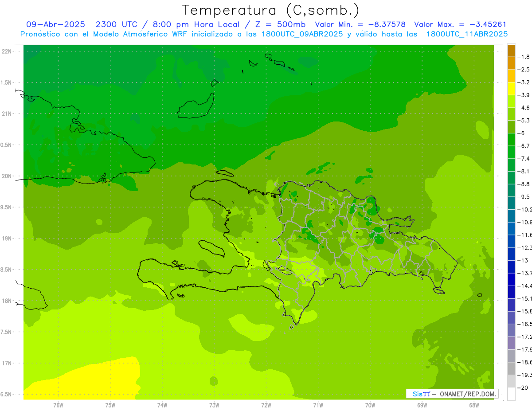The image size is (532, 411).
Task: Pick the yellow swatch between -3.2 and -3.9
Action: [x=511, y=89]
